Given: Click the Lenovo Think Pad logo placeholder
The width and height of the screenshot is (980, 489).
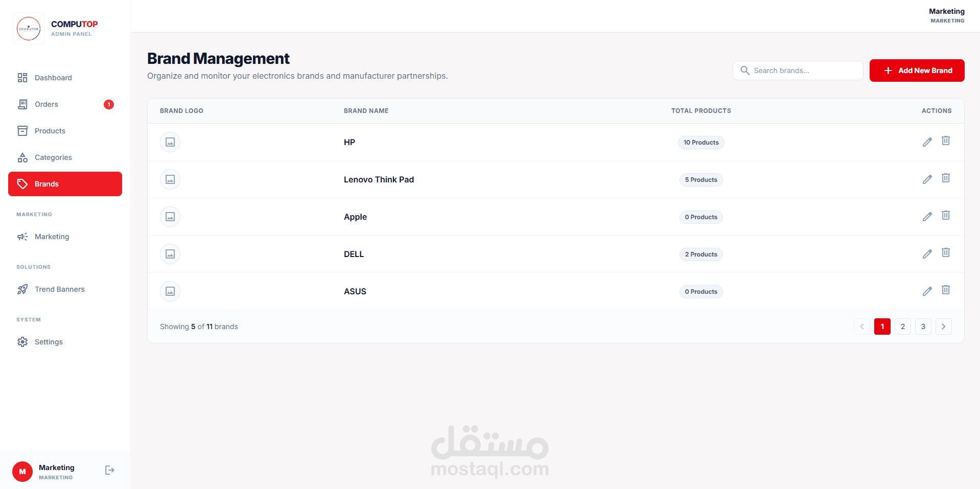Looking at the screenshot, I should pyautogui.click(x=170, y=179).
